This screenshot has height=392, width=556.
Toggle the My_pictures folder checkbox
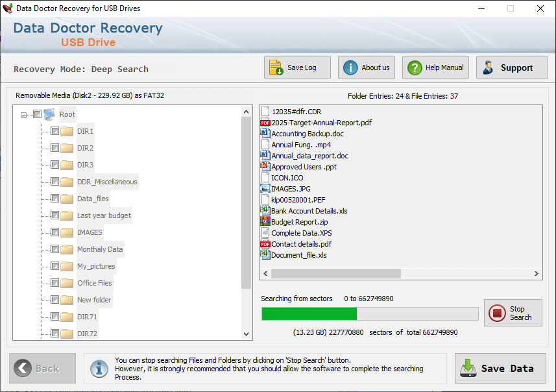pyautogui.click(x=54, y=265)
